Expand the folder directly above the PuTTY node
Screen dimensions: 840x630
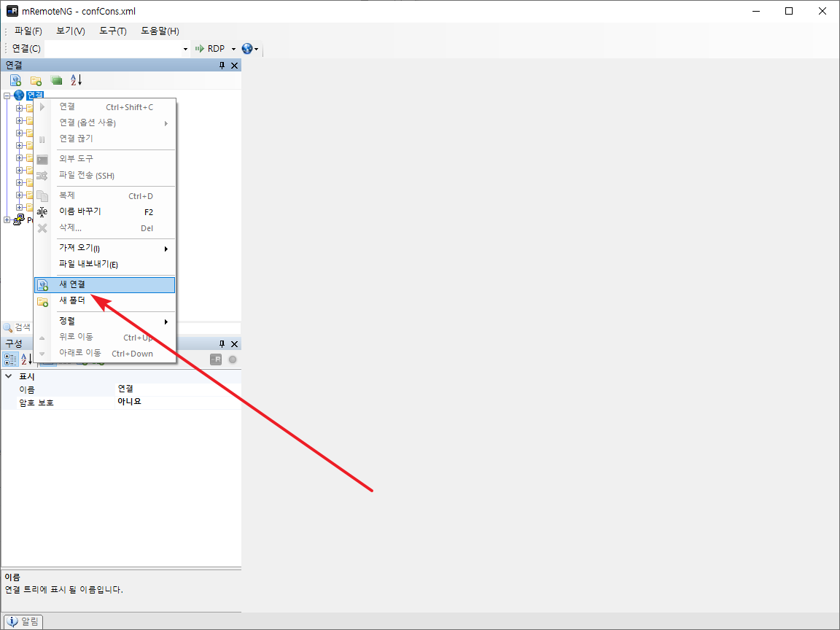click(x=19, y=207)
